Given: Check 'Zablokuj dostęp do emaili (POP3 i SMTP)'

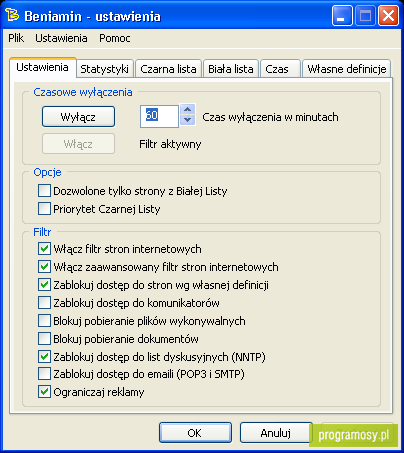Looking at the screenshot, I should tap(44, 374).
